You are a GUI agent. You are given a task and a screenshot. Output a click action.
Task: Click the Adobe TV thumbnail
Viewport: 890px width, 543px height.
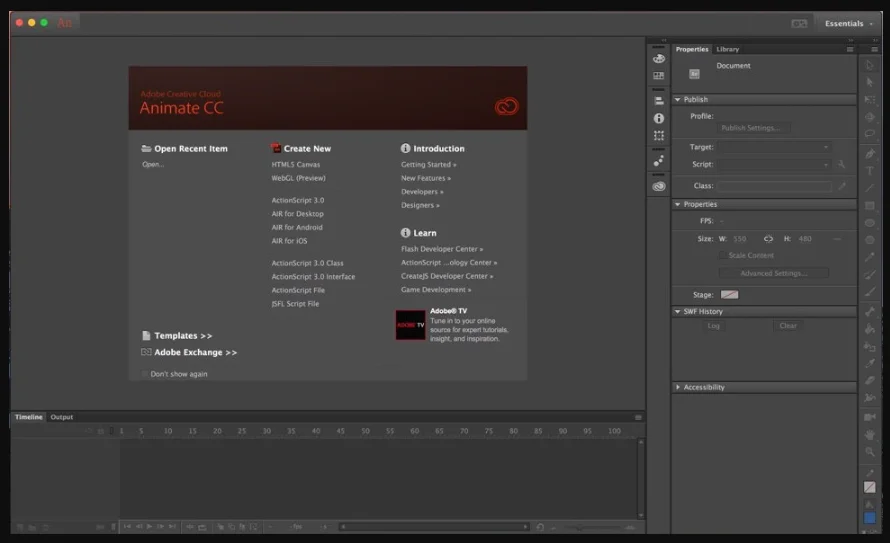(410, 325)
